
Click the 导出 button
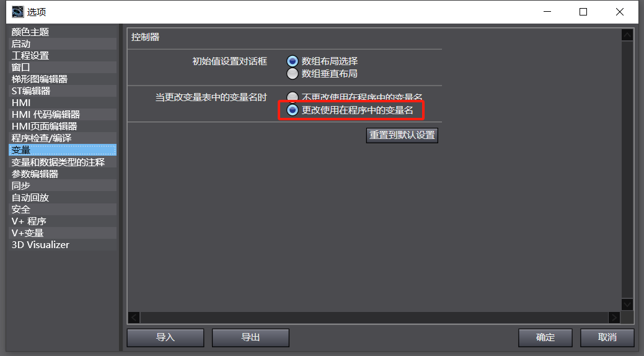tap(250, 337)
